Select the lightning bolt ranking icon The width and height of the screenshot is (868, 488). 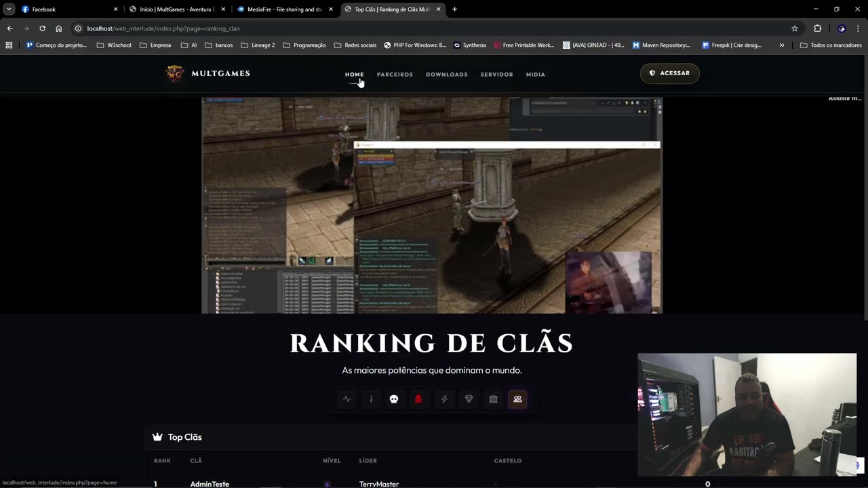pyautogui.click(x=444, y=399)
